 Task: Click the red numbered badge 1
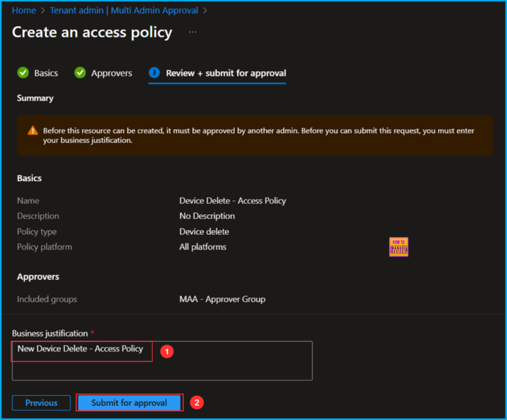click(167, 351)
